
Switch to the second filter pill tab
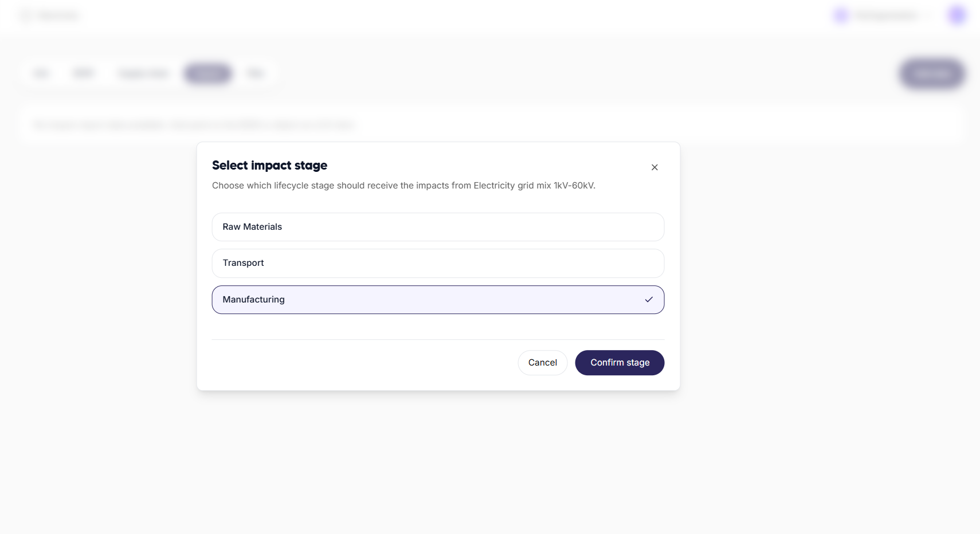[x=84, y=73]
